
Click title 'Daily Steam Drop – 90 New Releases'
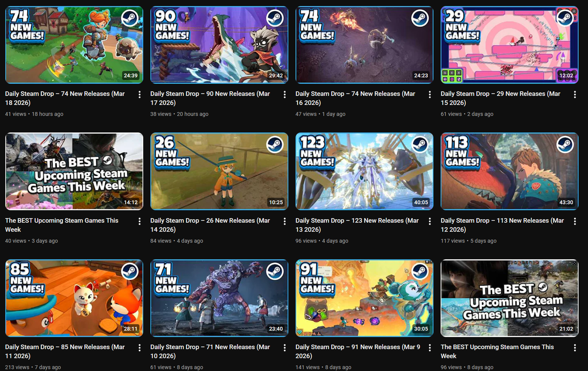coord(210,98)
